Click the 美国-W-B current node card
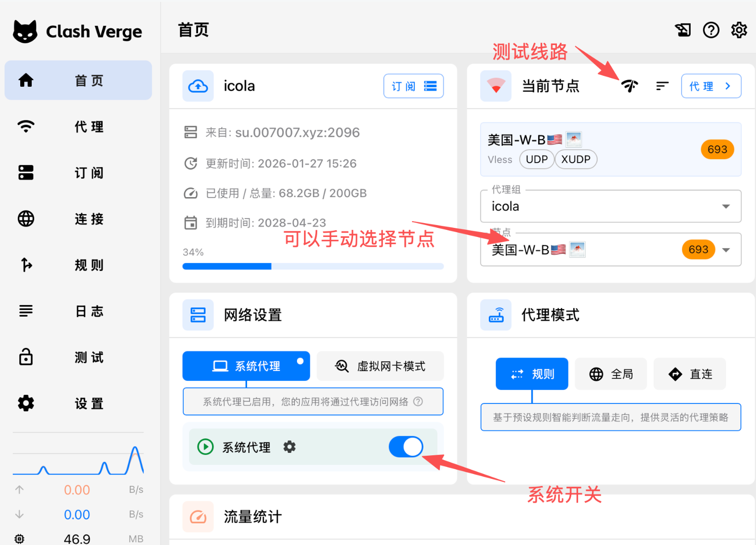 (x=610, y=149)
